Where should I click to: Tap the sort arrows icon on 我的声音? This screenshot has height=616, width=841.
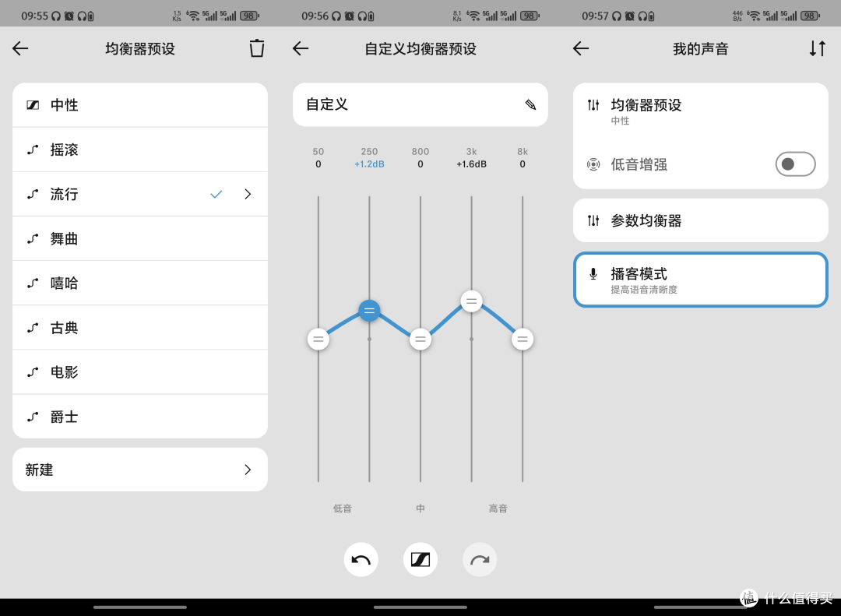click(x=818, y=48)
